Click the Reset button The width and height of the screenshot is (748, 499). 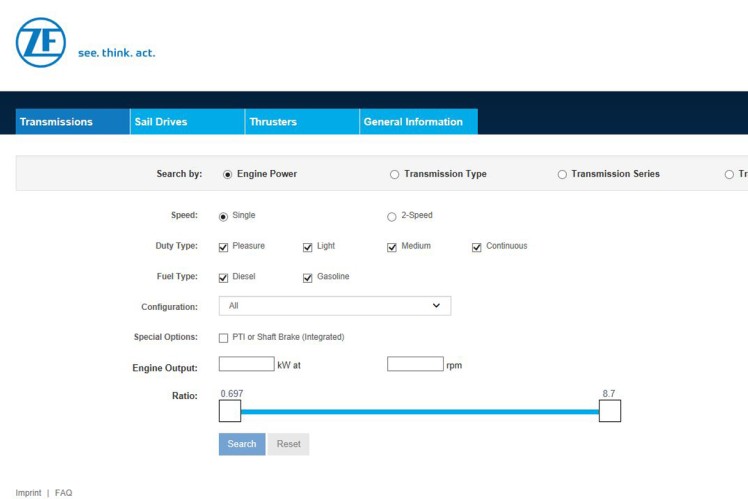(289, 444)
